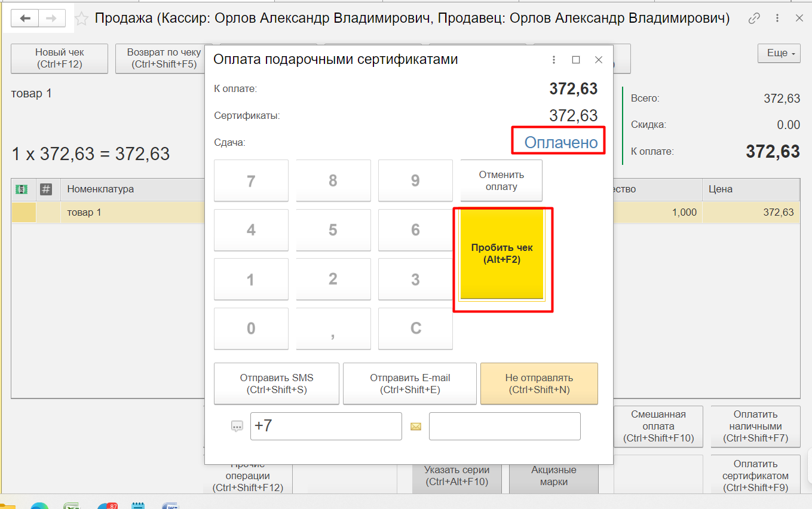Screen dimensions: 812x509
Task: Click 'Оплатить наличными' command
Action: (x=755, y=426)
